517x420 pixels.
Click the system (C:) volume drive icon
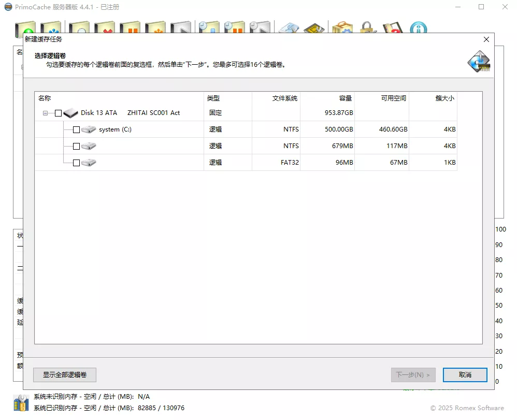tap(89, 129)
